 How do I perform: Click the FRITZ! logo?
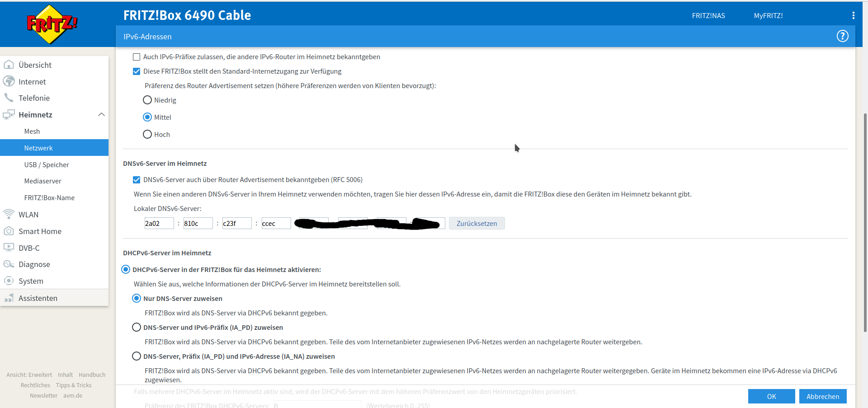tap(52, 24)
